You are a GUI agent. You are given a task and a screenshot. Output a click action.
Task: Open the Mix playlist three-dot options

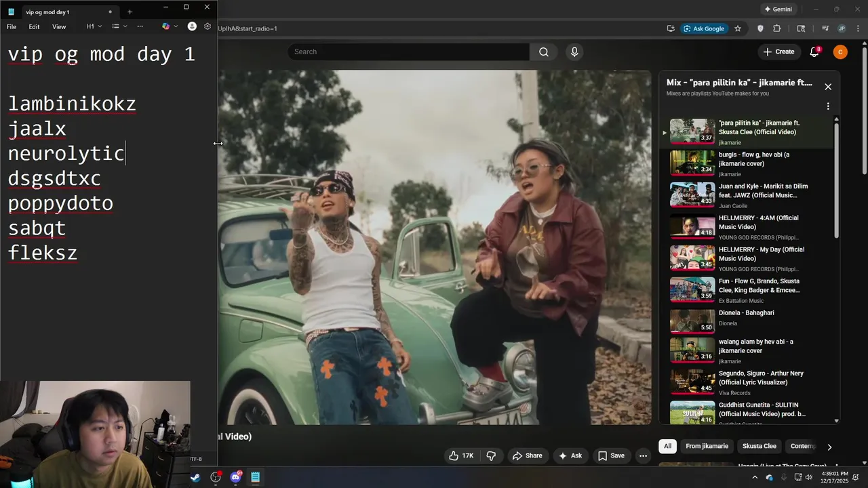tap(828, 106)
